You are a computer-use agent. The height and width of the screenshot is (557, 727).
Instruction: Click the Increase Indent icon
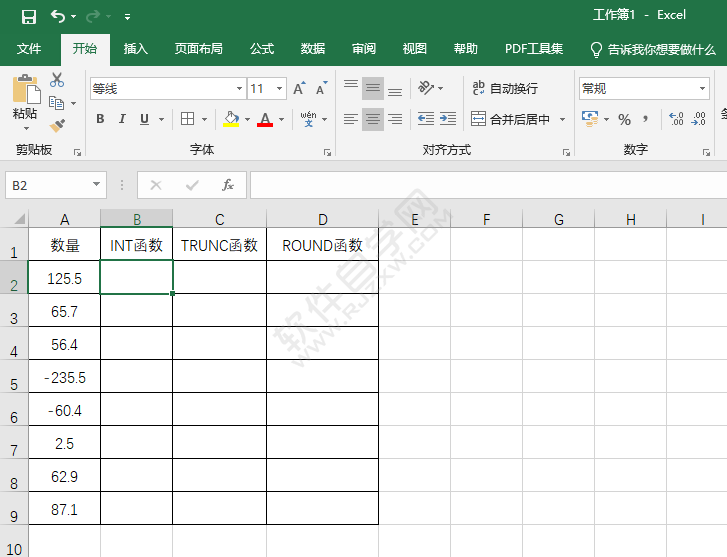tap(450, 119)
